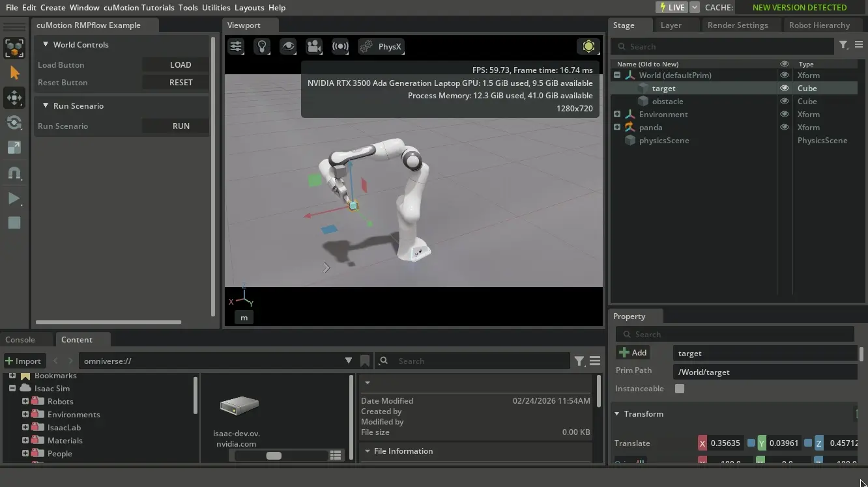This screenshot has height=487, width=868.
Task: Click the LOAD button
Action: pyautogui.click(x=181, y=65)
